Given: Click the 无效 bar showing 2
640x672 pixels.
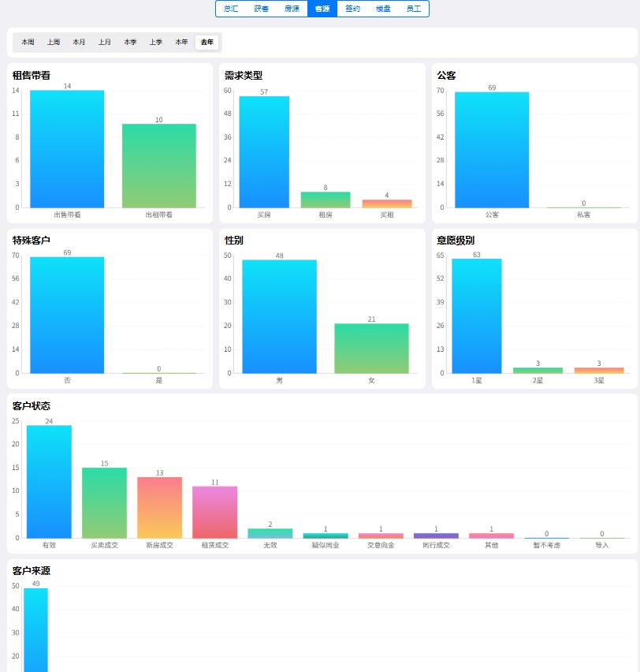Looking at the screenshot, I should pos(270,533).
